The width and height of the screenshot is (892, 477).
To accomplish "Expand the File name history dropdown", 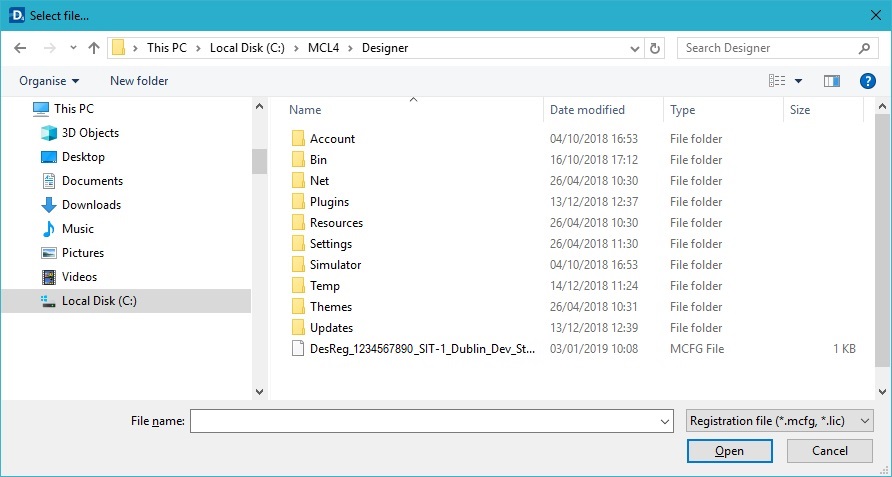I will (666, 422).
